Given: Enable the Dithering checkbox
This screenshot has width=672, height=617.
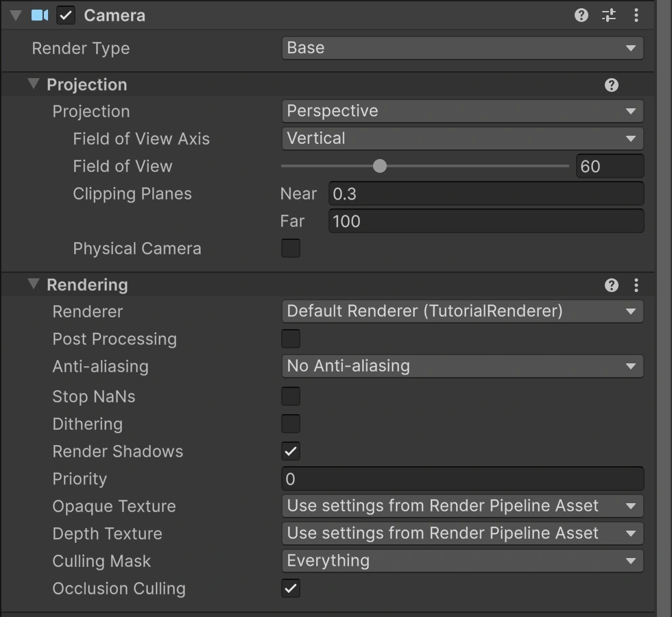Looking at the screenshot, I should (x=291, y=424).
